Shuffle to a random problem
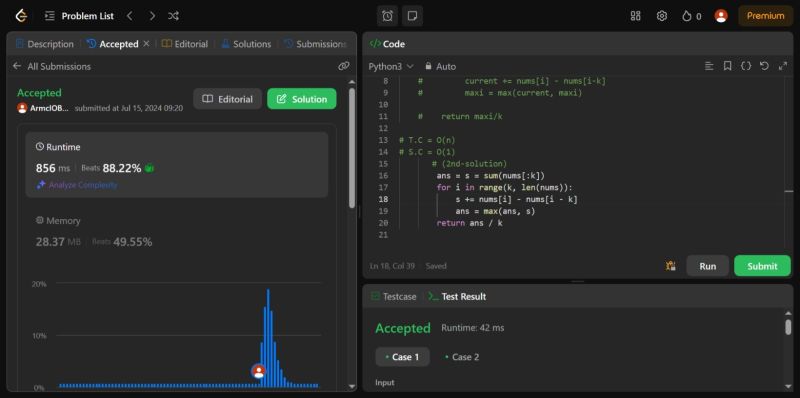The height and width of the screenshot is (398, 800). tap(173, 16)
